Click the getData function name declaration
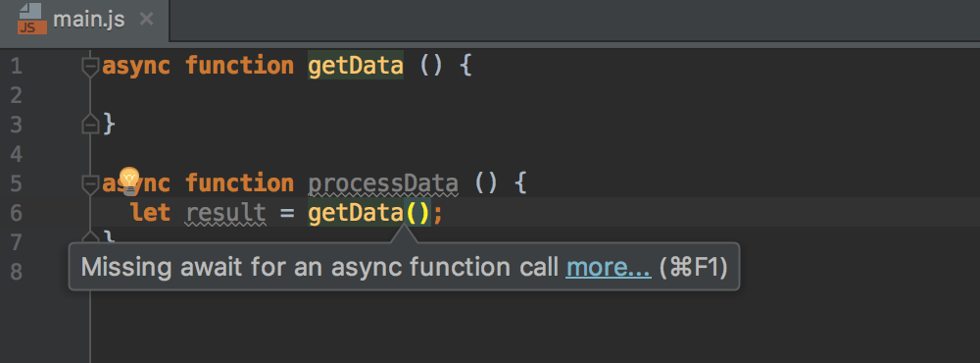Screen dimensions: 980x363 tap(356, 66)
